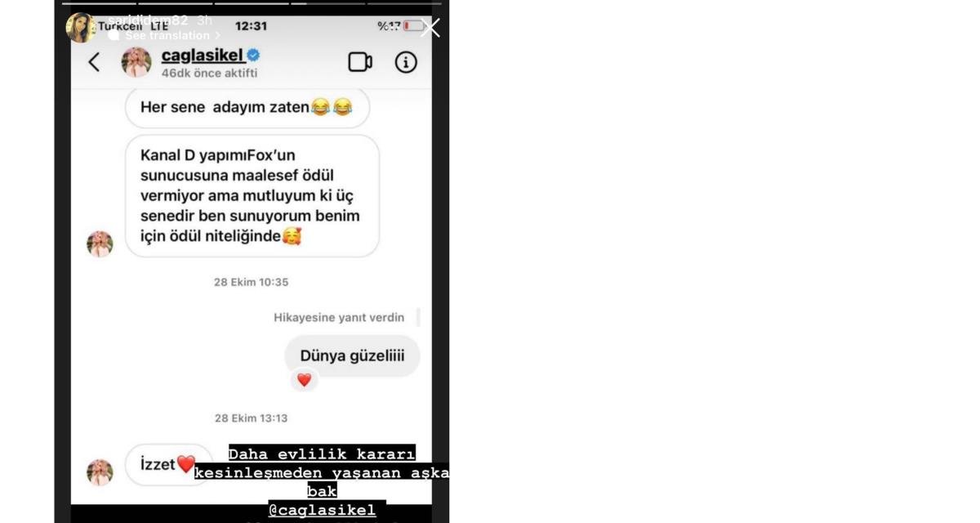Open the chat info icon
This screenshot has width=980, height=523.
[x=406, y=62]
